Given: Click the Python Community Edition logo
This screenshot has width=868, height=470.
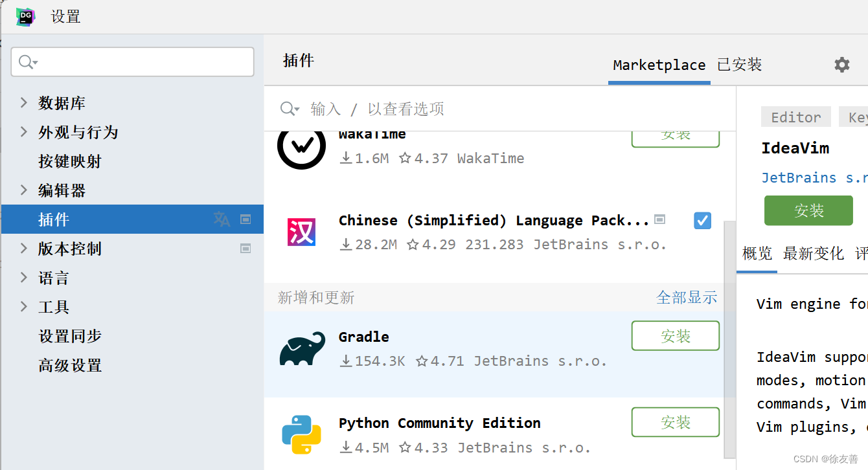Looking at the screenshot, I should pos(302,434).
